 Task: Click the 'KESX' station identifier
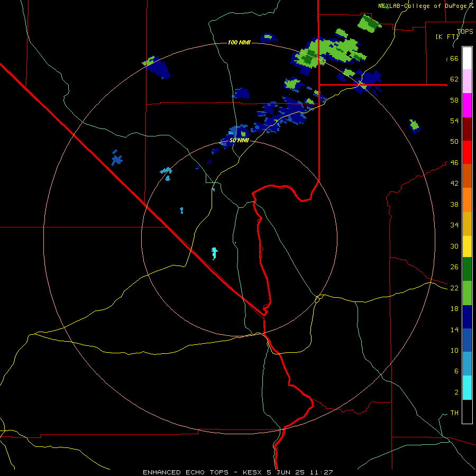click(x=253, y=472)
